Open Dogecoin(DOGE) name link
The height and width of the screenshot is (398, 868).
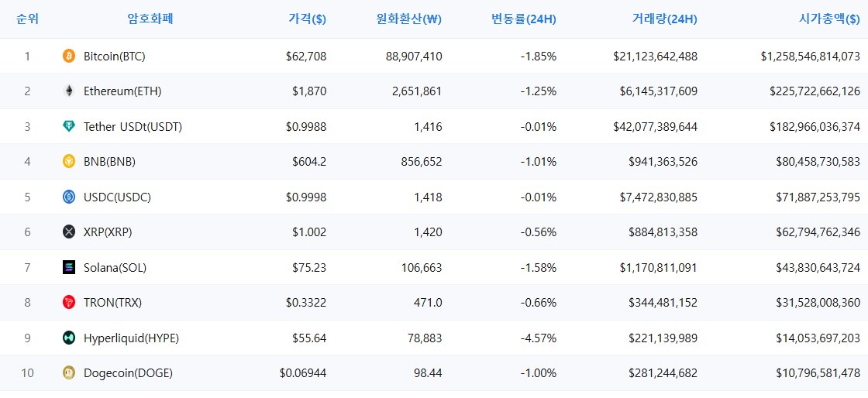129,373
